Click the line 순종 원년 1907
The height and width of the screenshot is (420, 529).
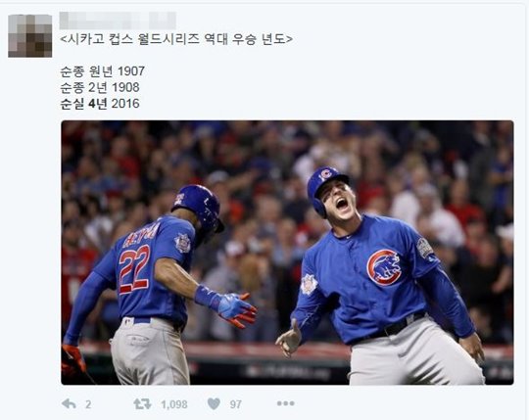click(103, 71)
